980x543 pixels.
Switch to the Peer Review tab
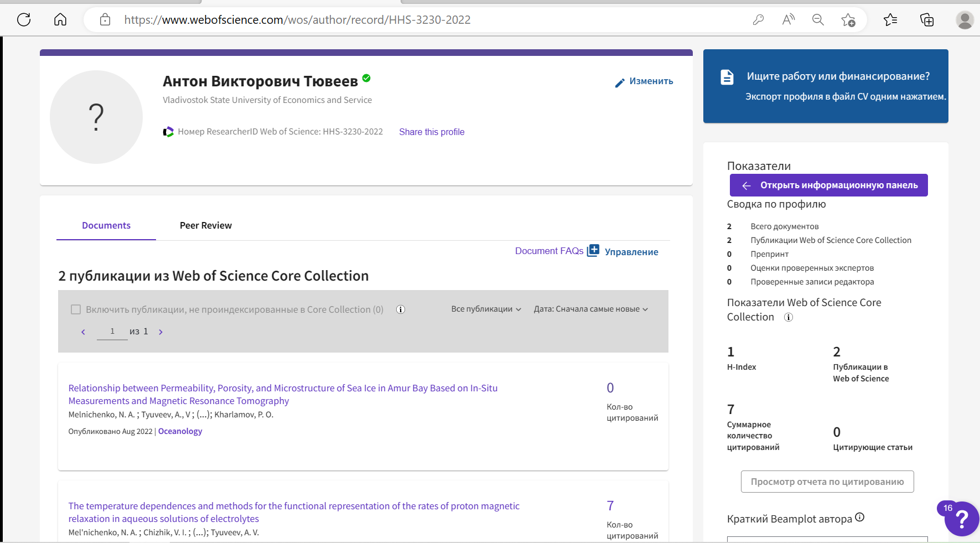(205, 225)
